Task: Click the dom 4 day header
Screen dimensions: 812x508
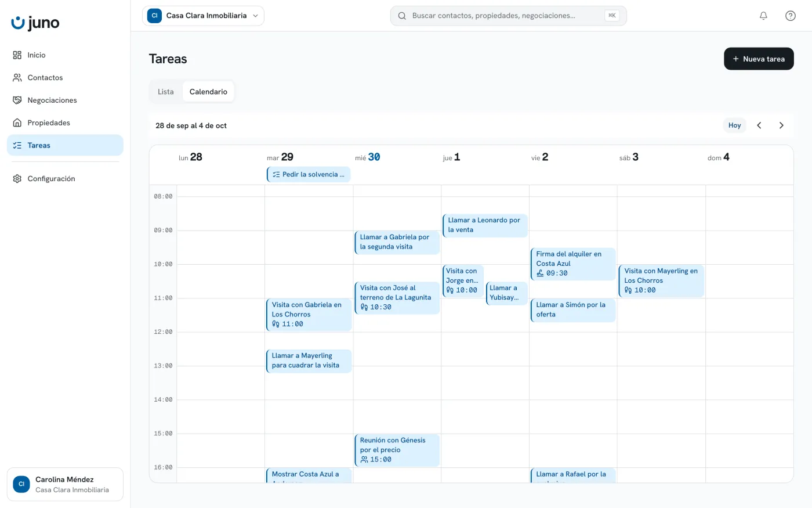Action: (x=719, y=157)
